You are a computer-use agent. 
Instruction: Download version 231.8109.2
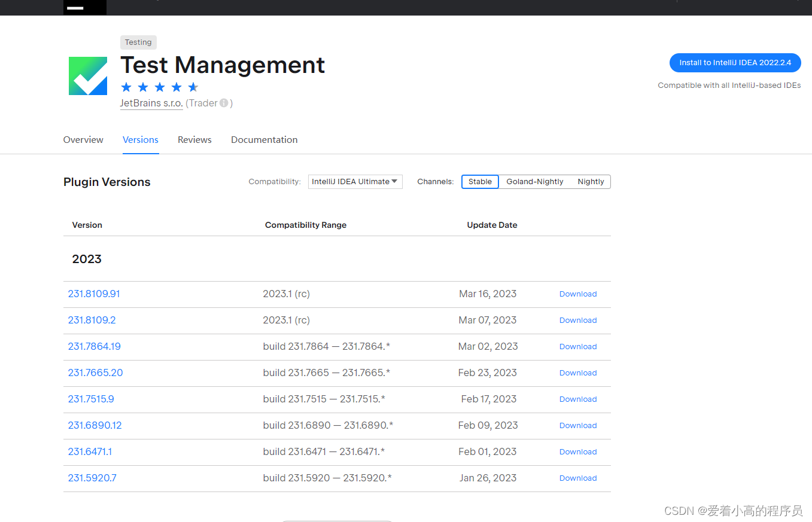pos(578,320)
